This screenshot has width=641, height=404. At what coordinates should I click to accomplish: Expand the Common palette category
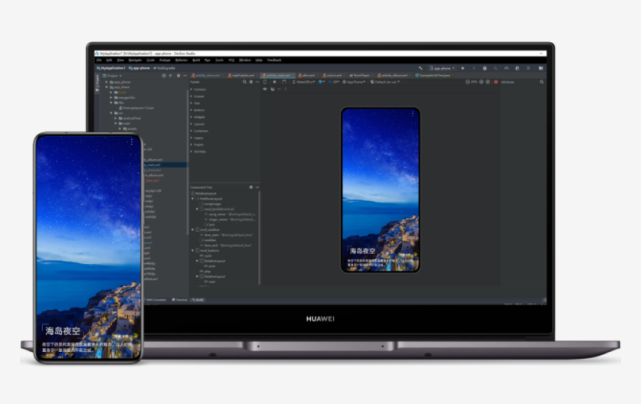click(191, 89)
